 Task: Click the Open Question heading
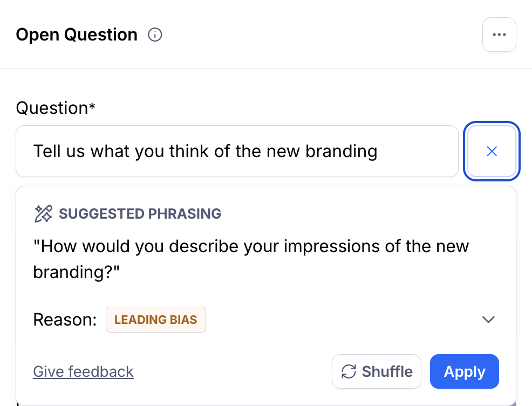pos(77,35)
